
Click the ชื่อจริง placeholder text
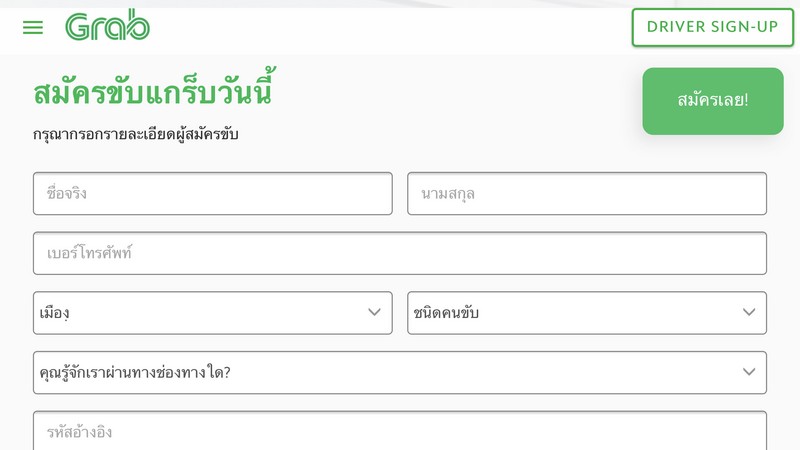coord(67,193)
